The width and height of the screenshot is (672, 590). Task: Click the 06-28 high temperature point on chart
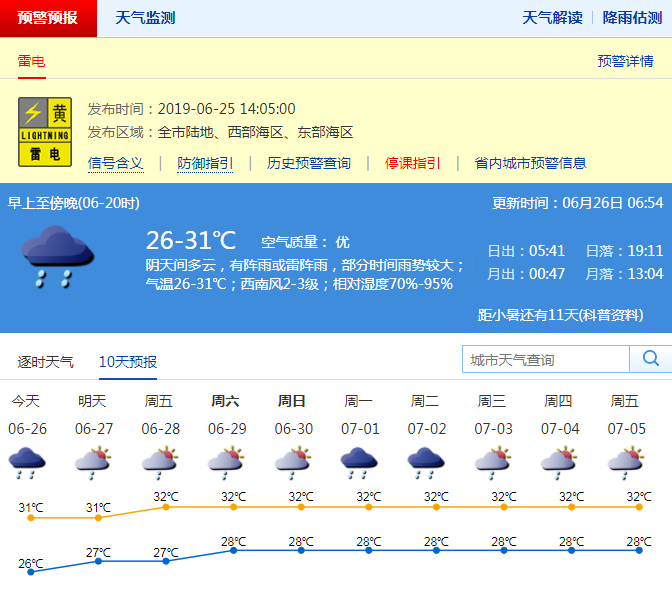(x=166, y=507)
